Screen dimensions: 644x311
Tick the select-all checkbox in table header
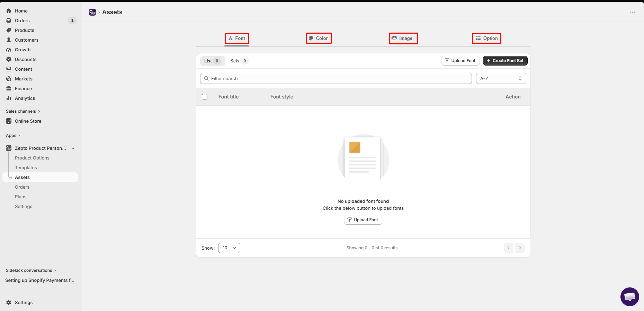click(205, 97)
